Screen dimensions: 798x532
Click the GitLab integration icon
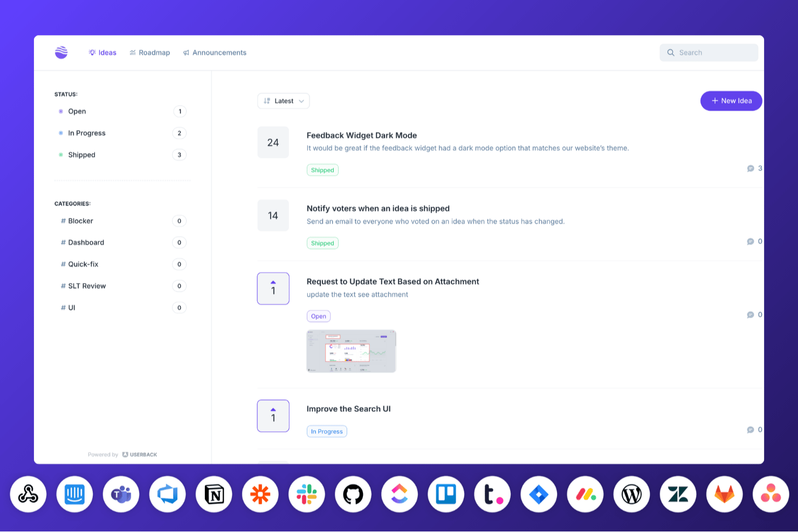(x=724, y=494)
